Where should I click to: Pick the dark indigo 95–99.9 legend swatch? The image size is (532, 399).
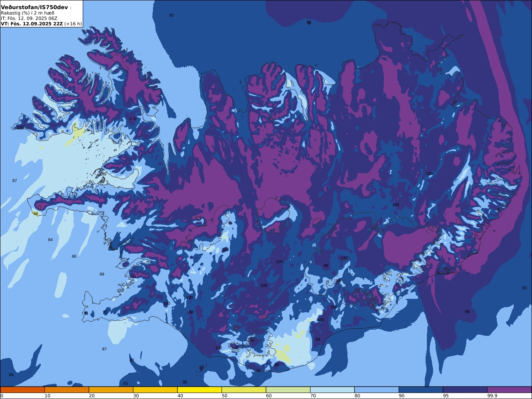click(x=465, y=390)
